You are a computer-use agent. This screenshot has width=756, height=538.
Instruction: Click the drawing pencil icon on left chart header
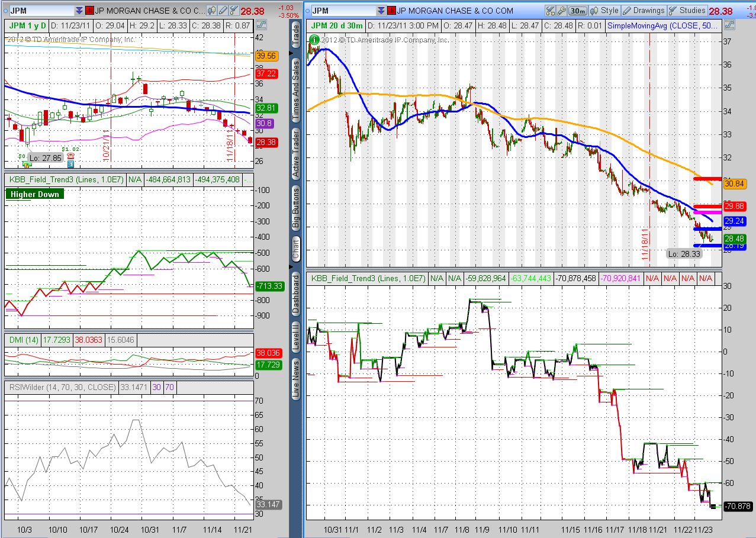(x=222, y=10)
